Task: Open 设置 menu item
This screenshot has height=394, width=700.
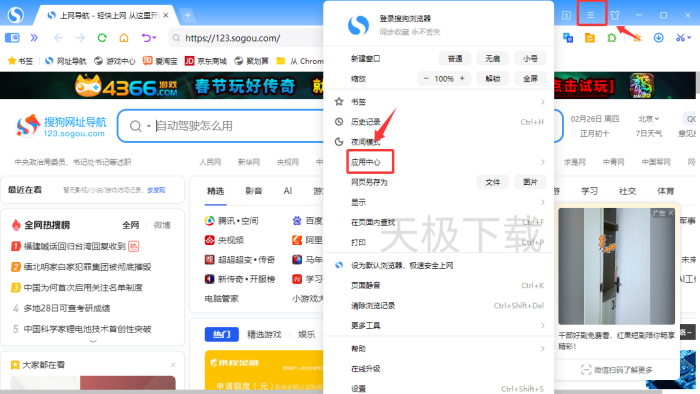Action: (438, 389)
